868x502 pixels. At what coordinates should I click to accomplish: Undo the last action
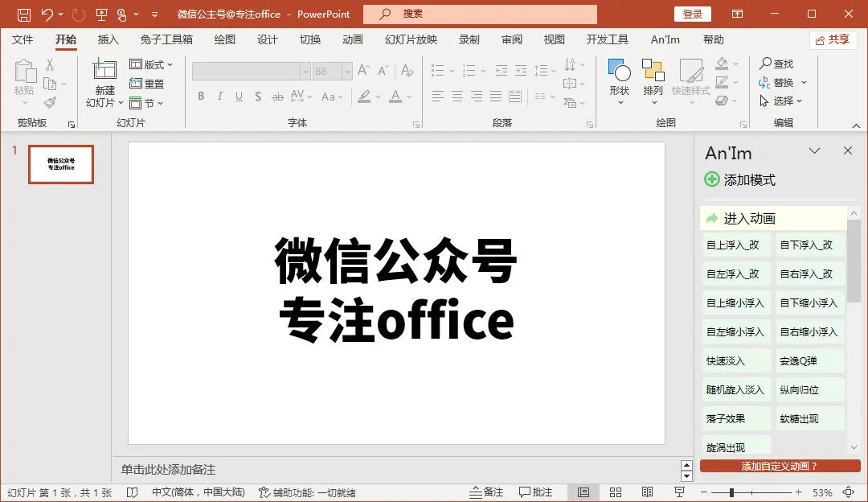click(47, 14)
